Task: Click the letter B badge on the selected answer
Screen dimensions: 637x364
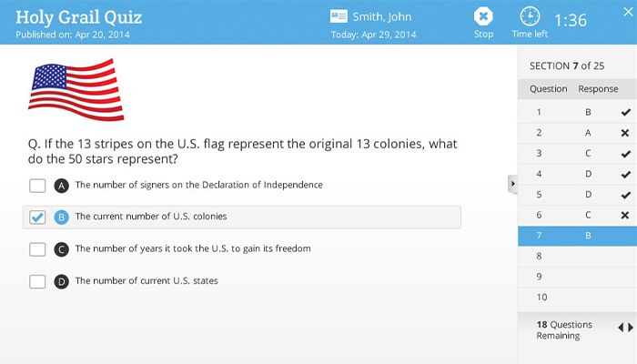Action: coord(62,217)
